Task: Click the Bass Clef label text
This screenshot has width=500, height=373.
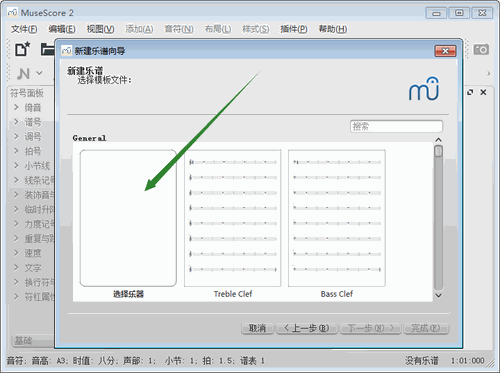Action: tap(337, 294)
